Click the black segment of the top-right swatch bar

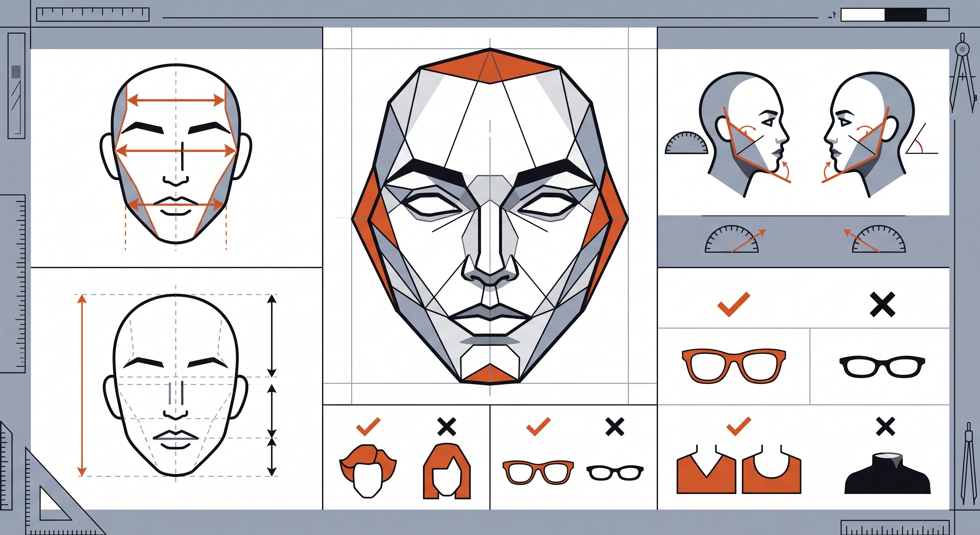(x=906, y=15)
